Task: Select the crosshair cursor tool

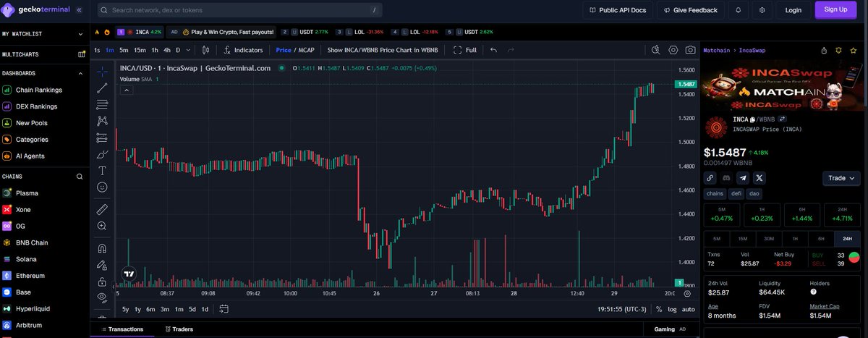Action: point(102,71)
